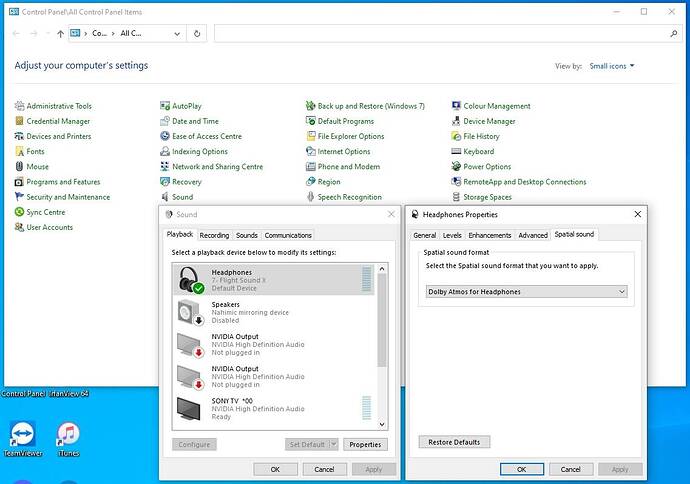Open Colour Management icon
The image size is (690, 484).
[x=456, y=106]
